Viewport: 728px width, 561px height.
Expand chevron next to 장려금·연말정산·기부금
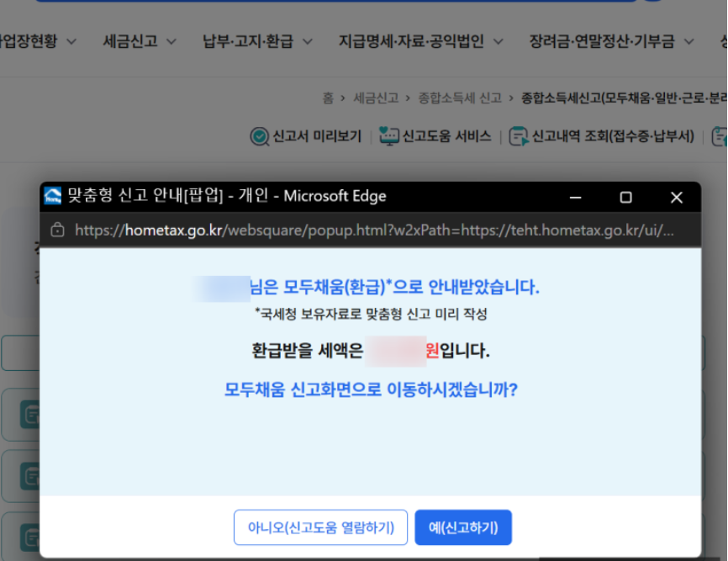pyautogui.click(x=689, y=42)
